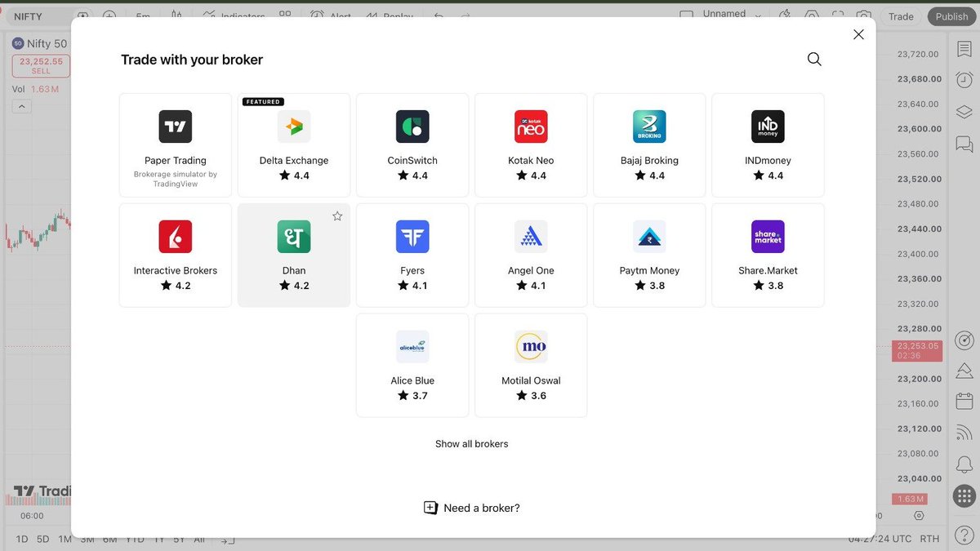Image resolution: width=980 pixels, height=551 pixels.
Task: Open the NIFTY symbol search field
Action: point(38,16)
